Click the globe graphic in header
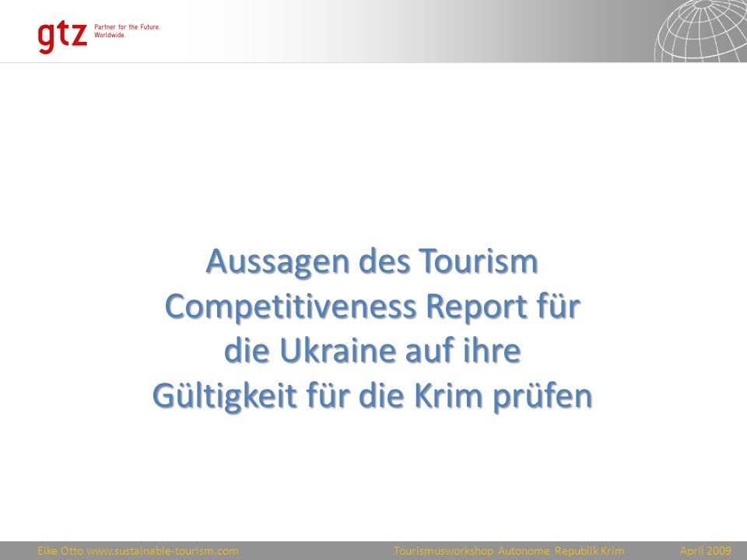 700,31
